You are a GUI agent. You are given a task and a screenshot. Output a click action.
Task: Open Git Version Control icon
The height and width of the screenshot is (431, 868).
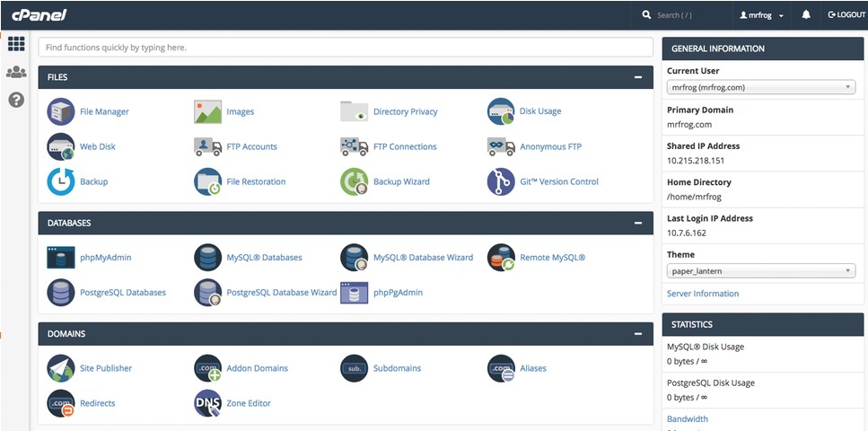[x=501, y=181]
